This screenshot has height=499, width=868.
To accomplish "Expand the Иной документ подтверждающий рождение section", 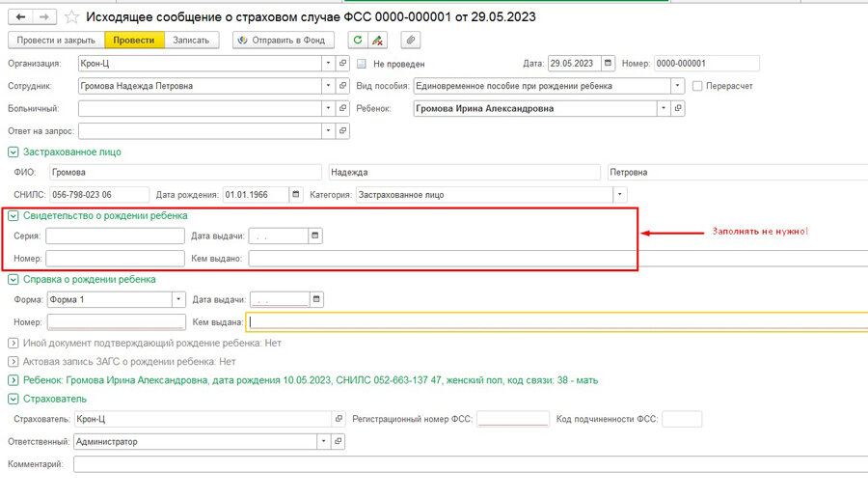I will [x=14, y=344].
